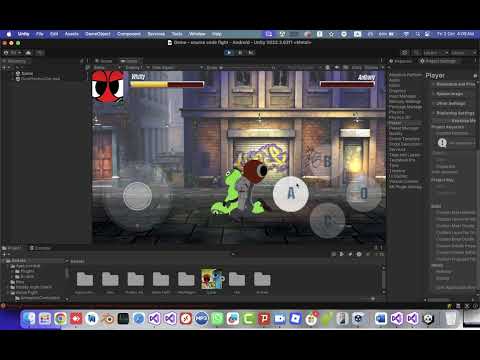
Task: Open WhatsApp from the Dock
Action: tap(217, 319)
